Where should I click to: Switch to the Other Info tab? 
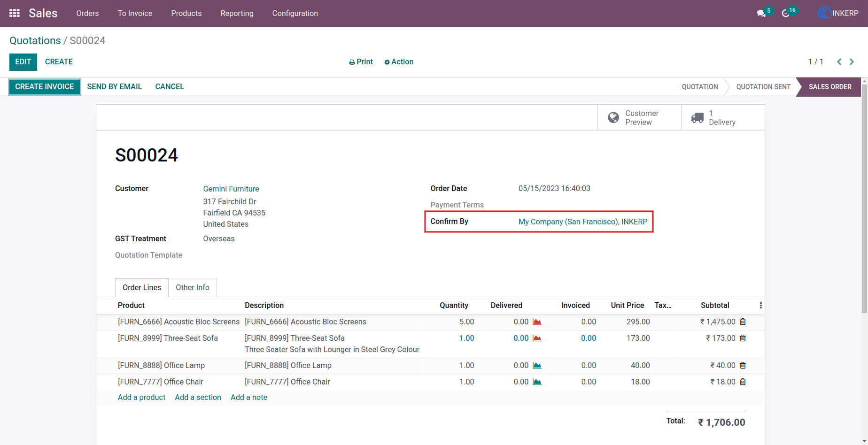click(x=193, y=287)
